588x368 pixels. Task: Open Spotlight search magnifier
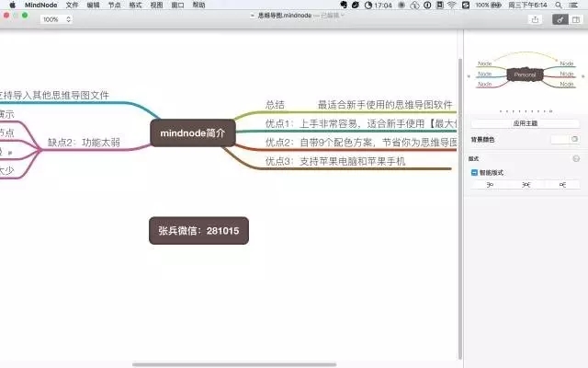(559, 5)
